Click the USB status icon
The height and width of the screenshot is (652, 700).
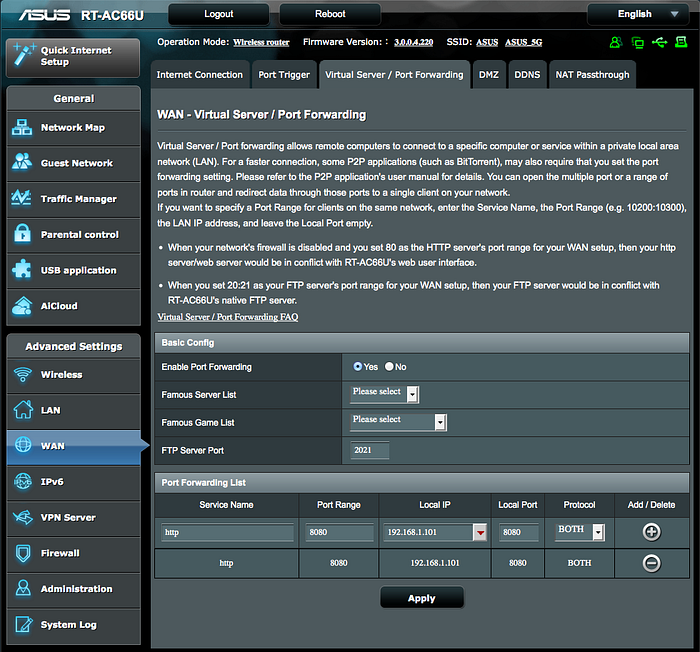[x=659, y=42]
